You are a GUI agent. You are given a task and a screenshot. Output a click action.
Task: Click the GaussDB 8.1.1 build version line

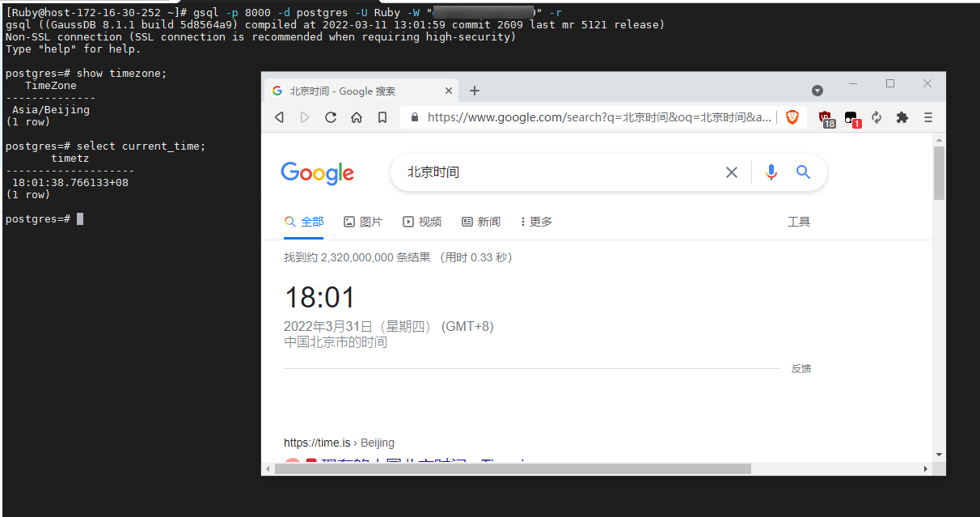click(336, 25)
